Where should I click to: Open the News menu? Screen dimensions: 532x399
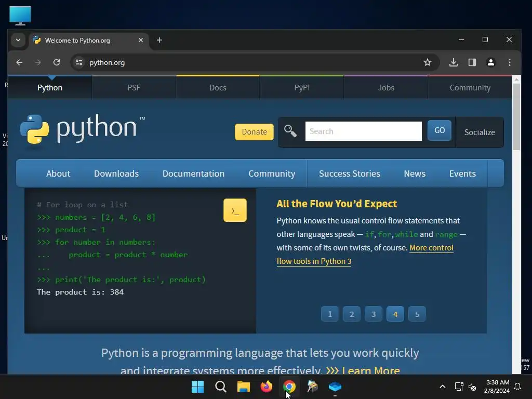click(415, 174)
